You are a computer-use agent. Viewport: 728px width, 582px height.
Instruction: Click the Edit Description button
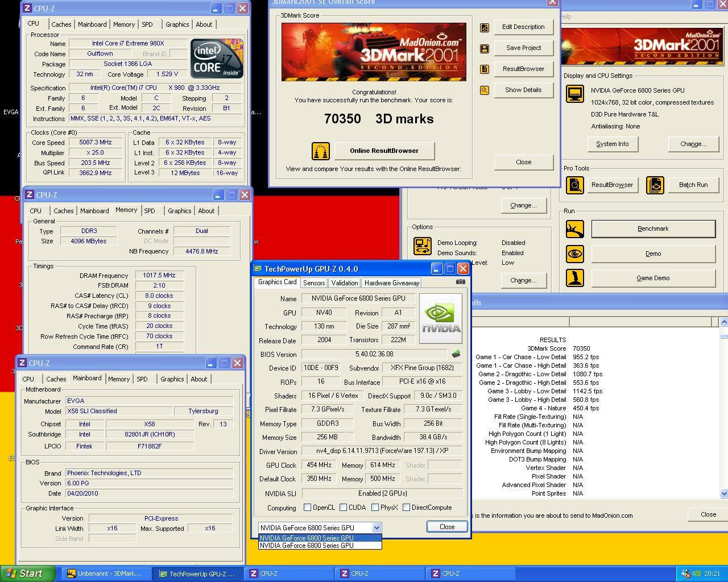(523, 27)
